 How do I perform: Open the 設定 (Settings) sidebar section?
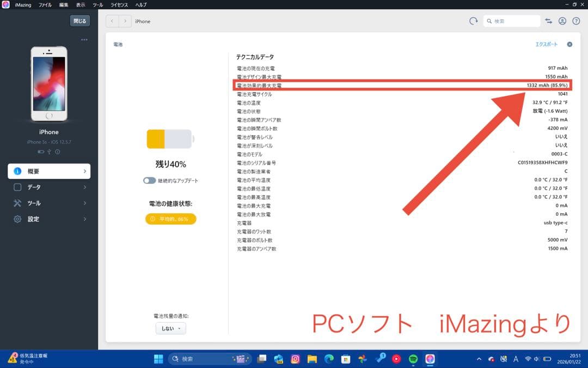coord(33,219)
